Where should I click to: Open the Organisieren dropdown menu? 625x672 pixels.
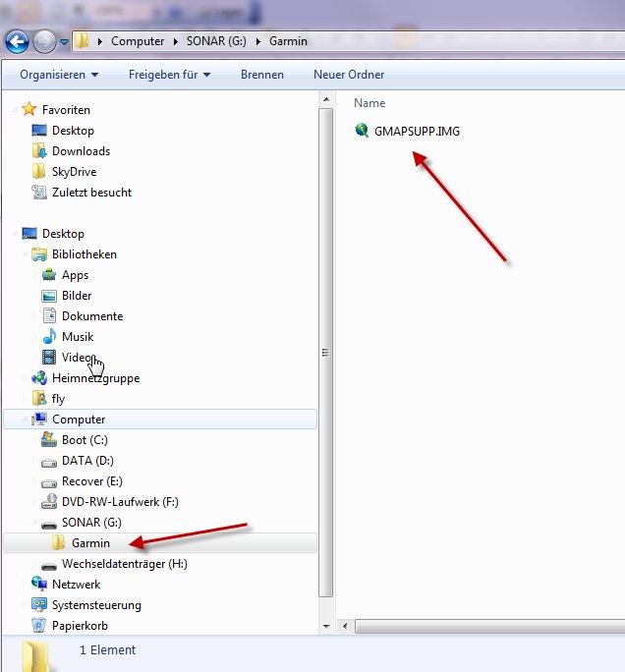click(59, 75)
